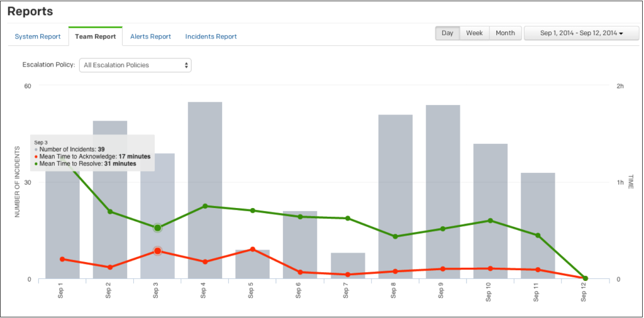The image size is (644, 318).
Task: Click the green resolve point on Sep 10
Action: pyautogui.click(x=490, y=221)
